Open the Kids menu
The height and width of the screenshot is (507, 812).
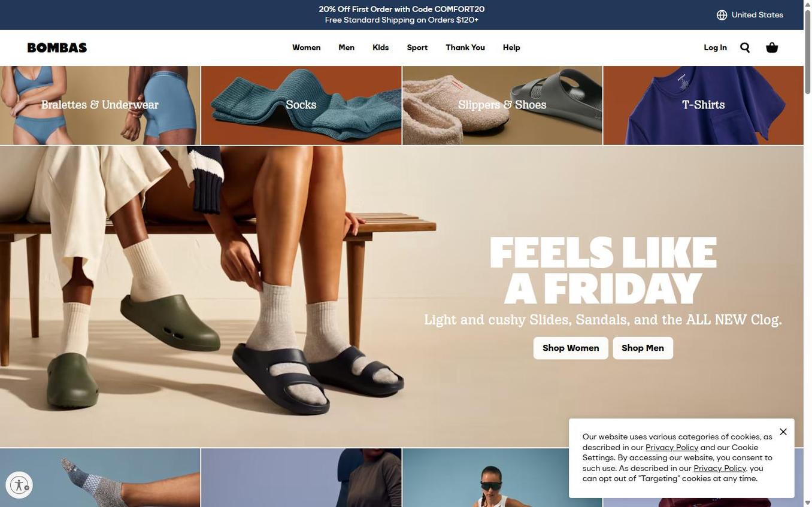click(381, 47)
